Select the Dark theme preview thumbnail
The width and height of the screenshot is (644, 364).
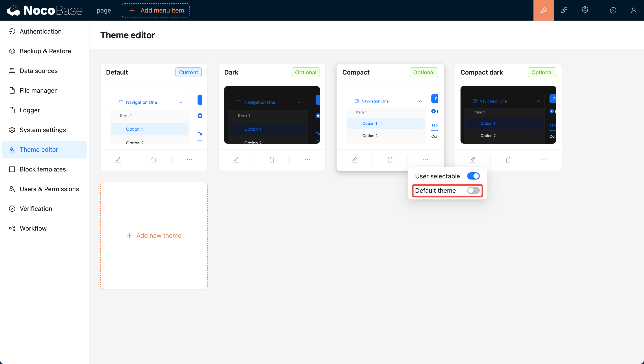(x=272, y=115)
